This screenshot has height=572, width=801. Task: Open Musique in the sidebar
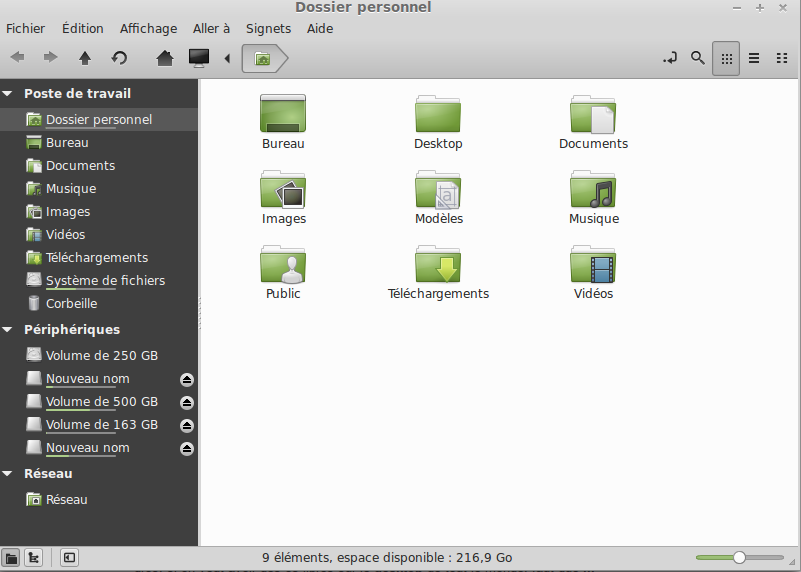click(x=99, y=188)
